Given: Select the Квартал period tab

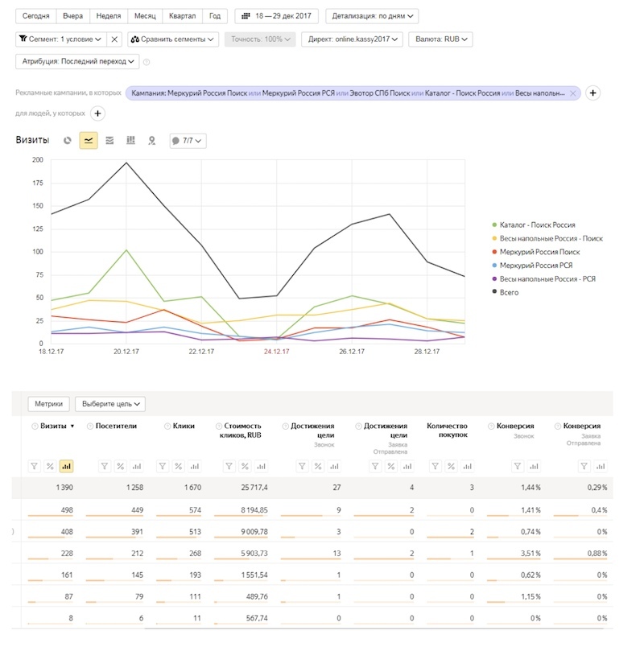Looking at the screenshot, I should tap(182, 16).
